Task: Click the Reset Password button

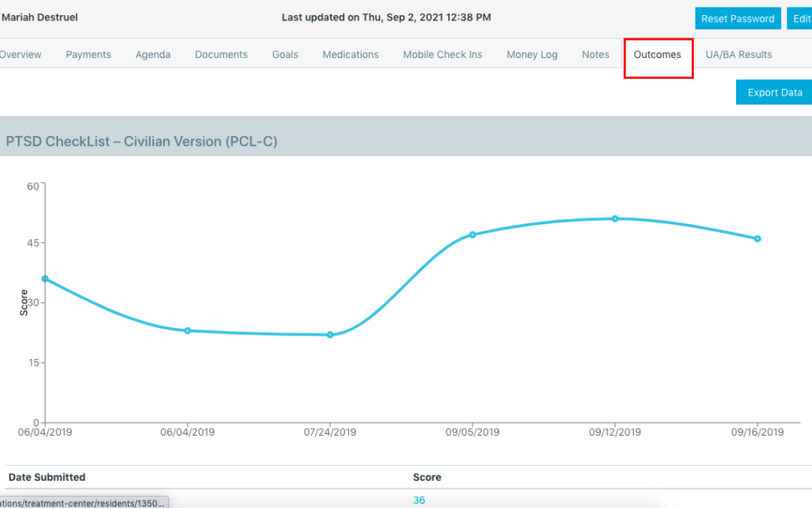Action: (x=738, y=18)
